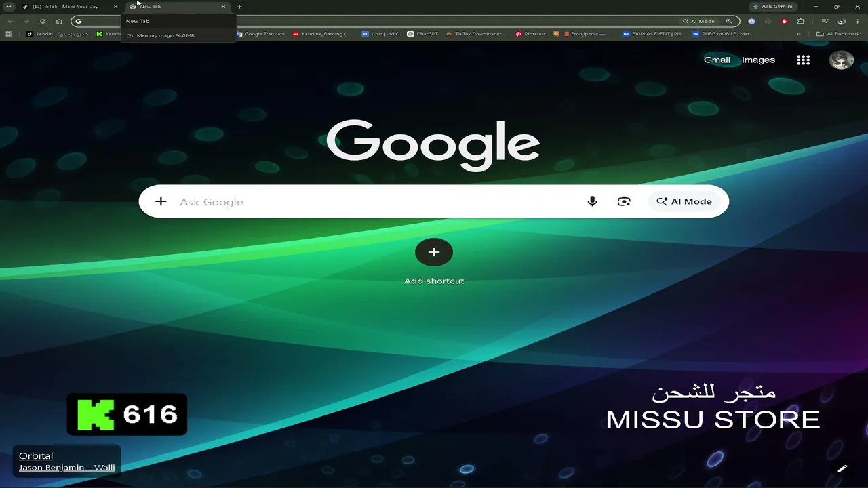Open the Google Translate bookmark
The width and height of the screenshot is (868, 488).
pos(260,34)
